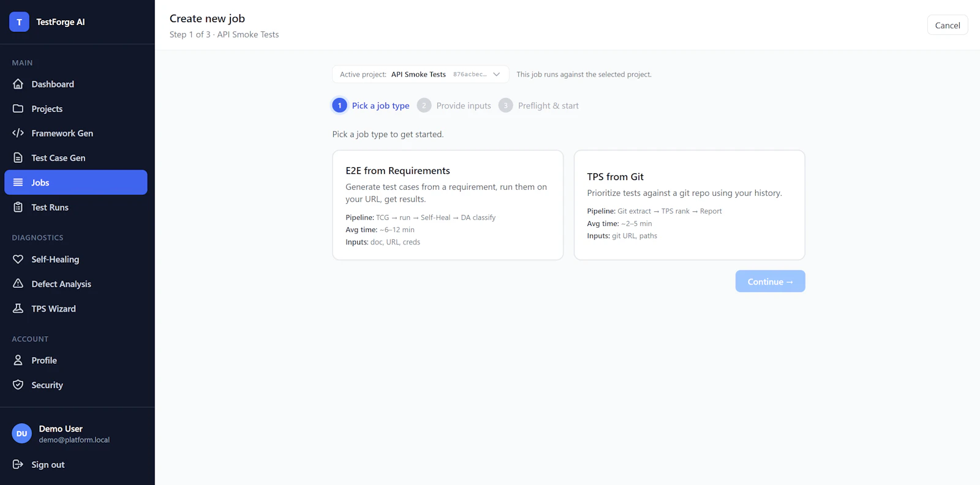Open the Profile label
The width and height of the screenshot is (980, 485).
(x=44, y=360)
